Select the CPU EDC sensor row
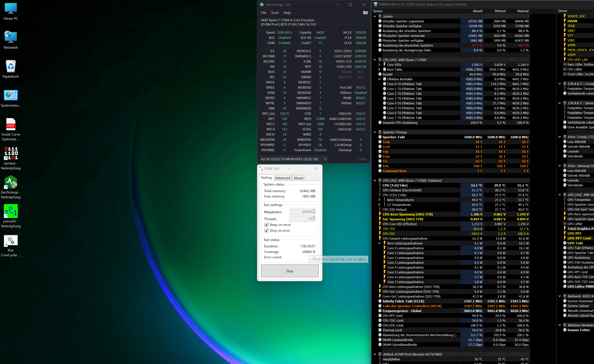Image resolution: width=594 pixels, height=364 pixels. 451,234
